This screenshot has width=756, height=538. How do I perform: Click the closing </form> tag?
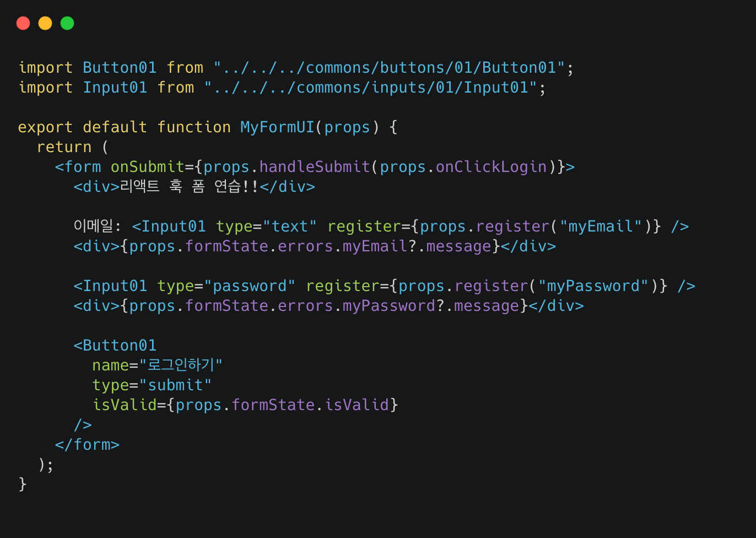pyautogui.click(x=87, y=445)
